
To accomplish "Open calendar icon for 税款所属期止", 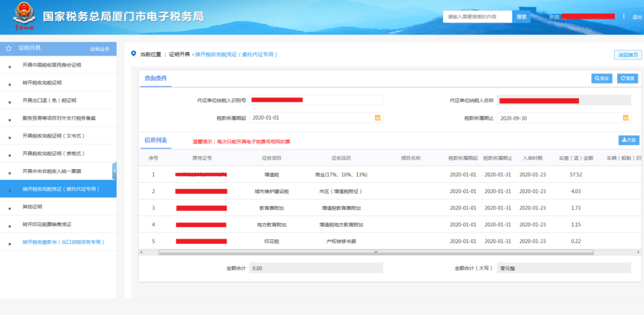I will pos(626,118).
